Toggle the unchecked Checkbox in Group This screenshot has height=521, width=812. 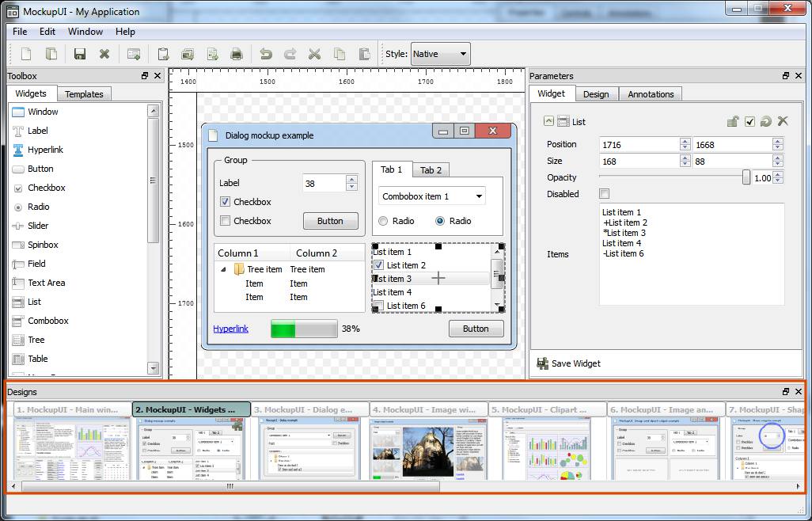coord(225,221)
